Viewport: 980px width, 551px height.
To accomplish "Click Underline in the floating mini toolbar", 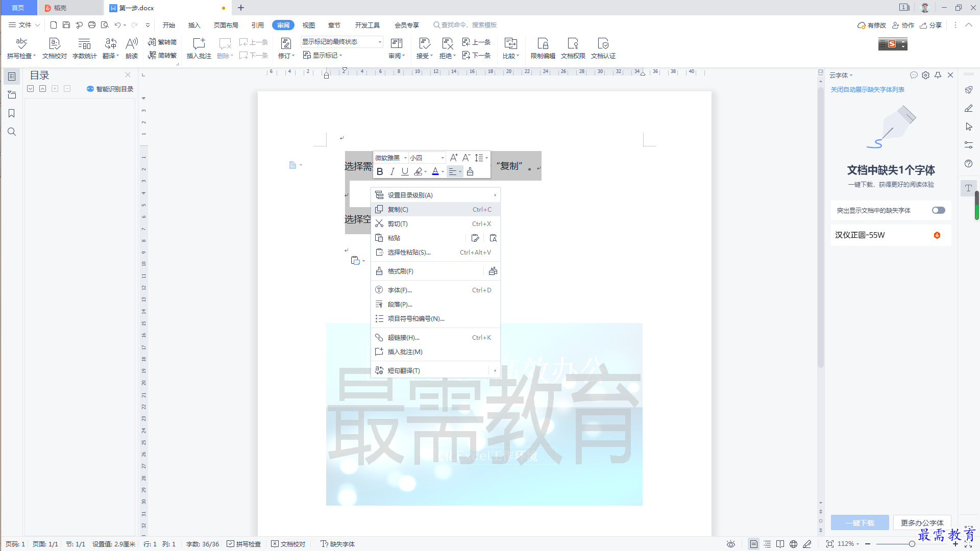I will (x=405, y=172).
